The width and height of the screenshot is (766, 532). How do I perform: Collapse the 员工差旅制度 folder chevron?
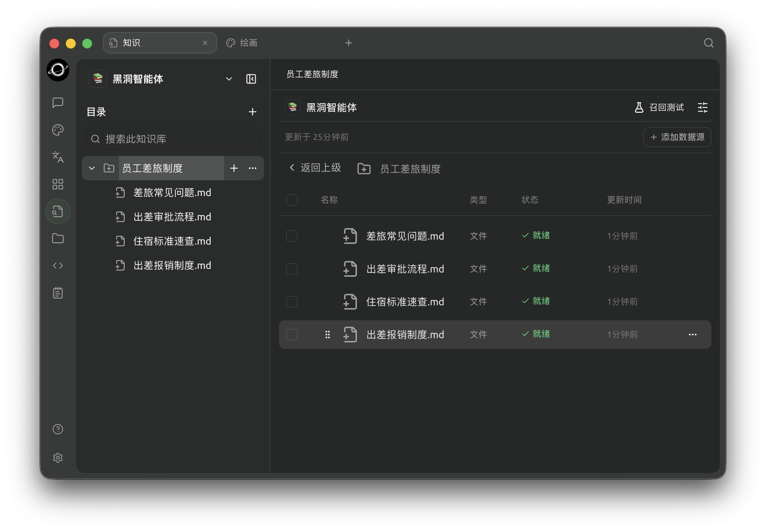coord(92,168)
